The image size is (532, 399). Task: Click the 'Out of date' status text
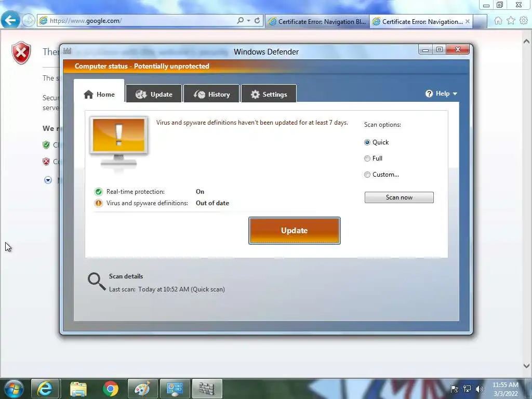tap(212, 203)
